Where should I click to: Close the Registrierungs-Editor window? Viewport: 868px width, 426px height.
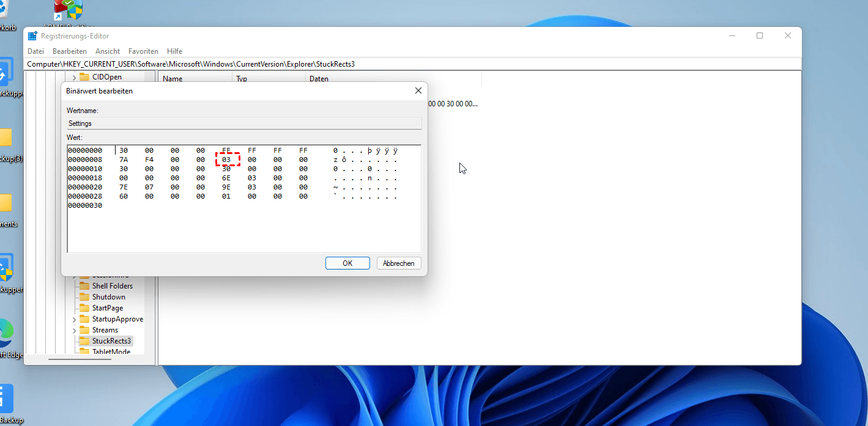pos(788,36)
